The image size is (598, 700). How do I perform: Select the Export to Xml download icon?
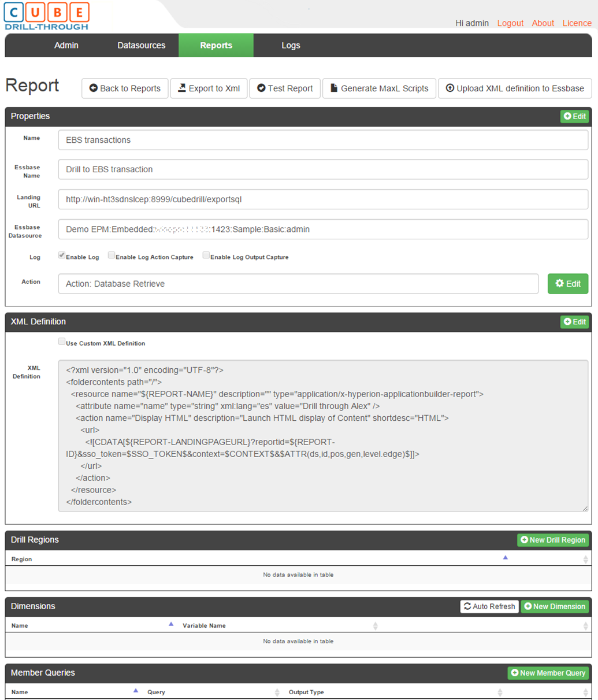[182, 88]
